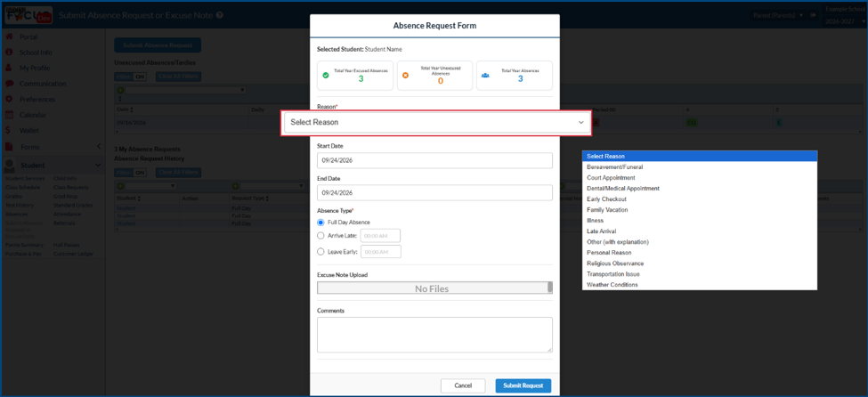
Task: Open the 2026-2027 school year dropdown
Action: 842,20
